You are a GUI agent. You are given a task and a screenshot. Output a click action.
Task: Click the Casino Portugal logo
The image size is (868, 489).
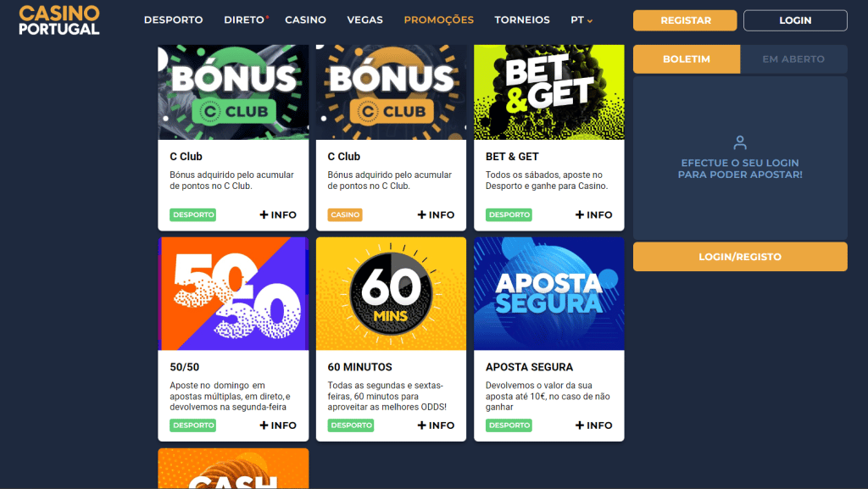coord(59,20)
